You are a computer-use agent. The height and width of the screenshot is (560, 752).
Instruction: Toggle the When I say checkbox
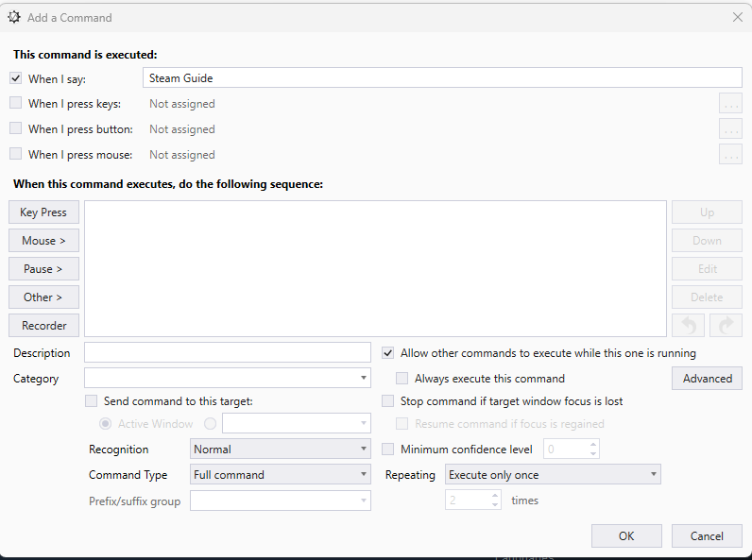[16, 78]
